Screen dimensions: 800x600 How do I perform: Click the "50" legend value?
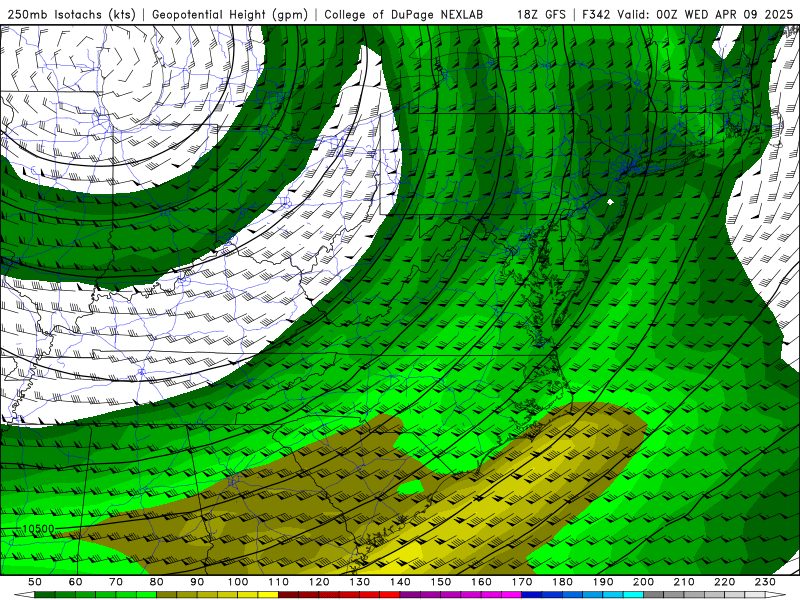[x=35, y=582]
